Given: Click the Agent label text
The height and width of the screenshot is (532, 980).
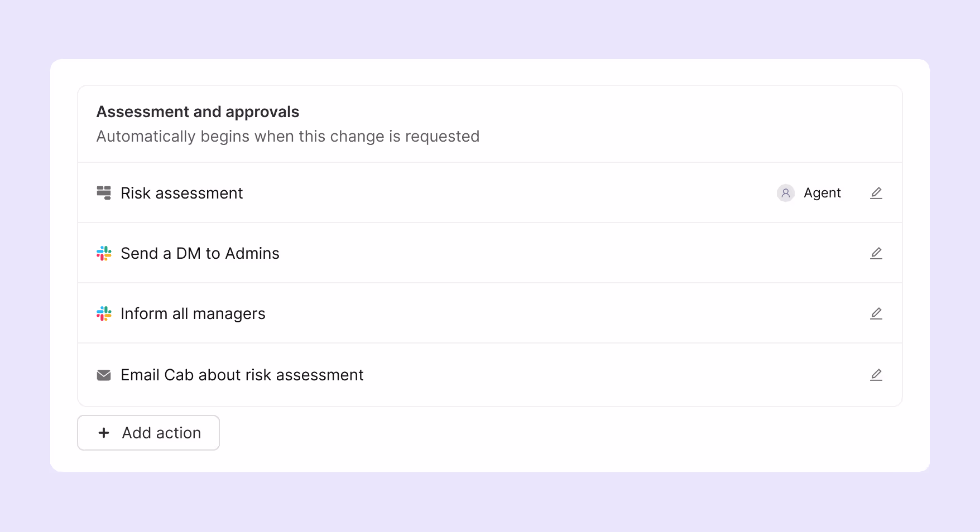Looking at the screenshot, I should (x=822, y=193).
